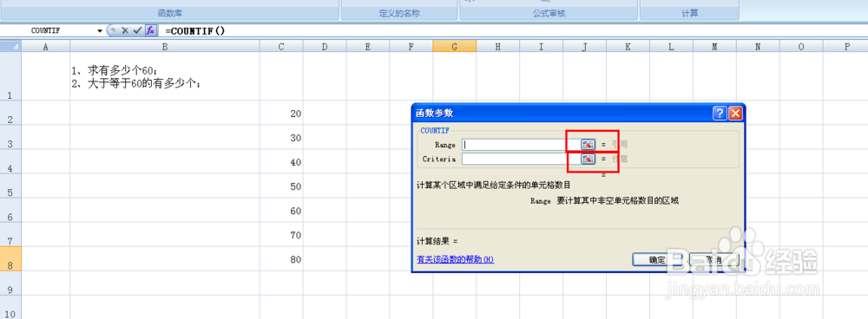The width and height of the screenshot is (868, 319).
Task: Cancel formula entry with X icon
Action: point(125,30)
